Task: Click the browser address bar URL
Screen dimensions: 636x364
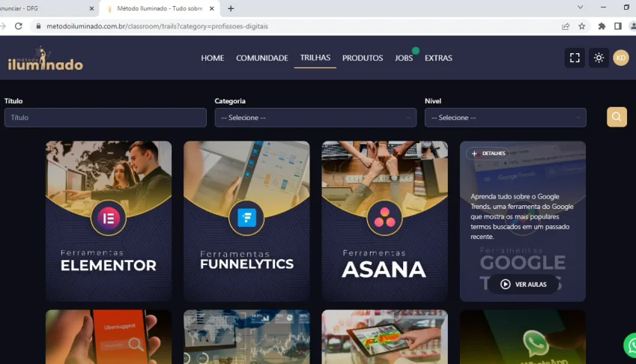Action: pyautogui.click(x=157, y=26)
